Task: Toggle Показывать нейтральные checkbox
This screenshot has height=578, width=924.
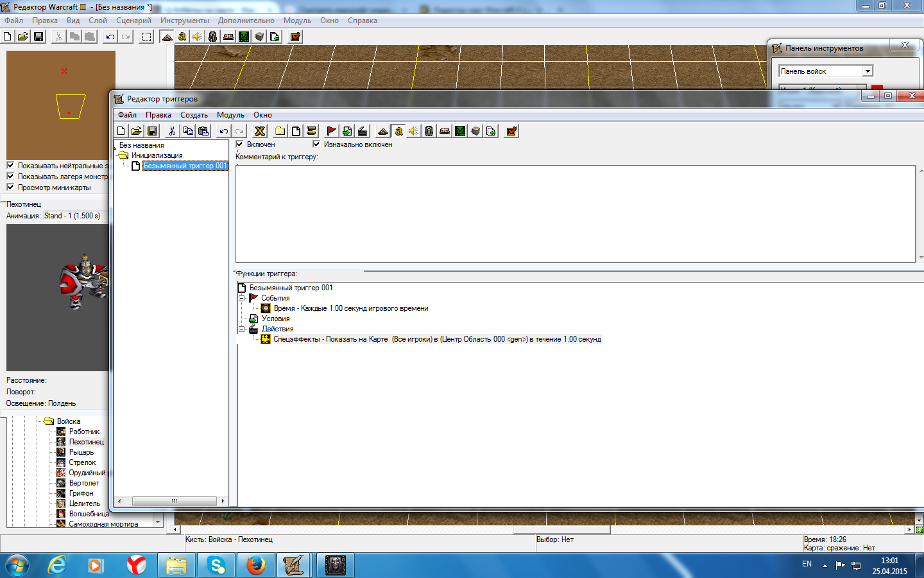Action: point(10,165)
